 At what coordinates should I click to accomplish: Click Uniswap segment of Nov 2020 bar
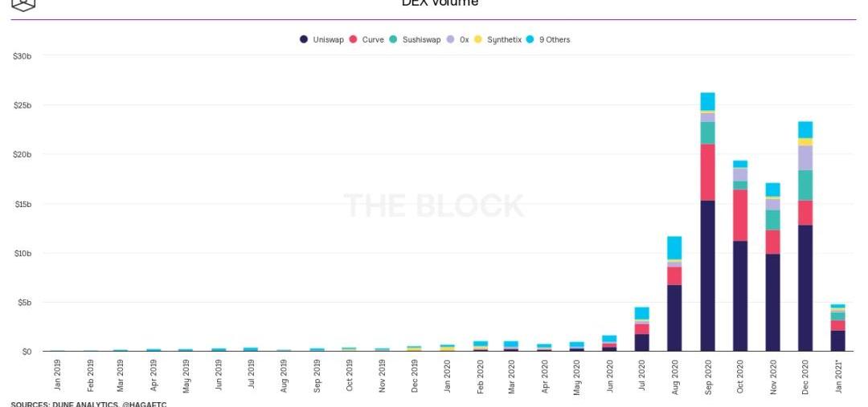[772, 303]
